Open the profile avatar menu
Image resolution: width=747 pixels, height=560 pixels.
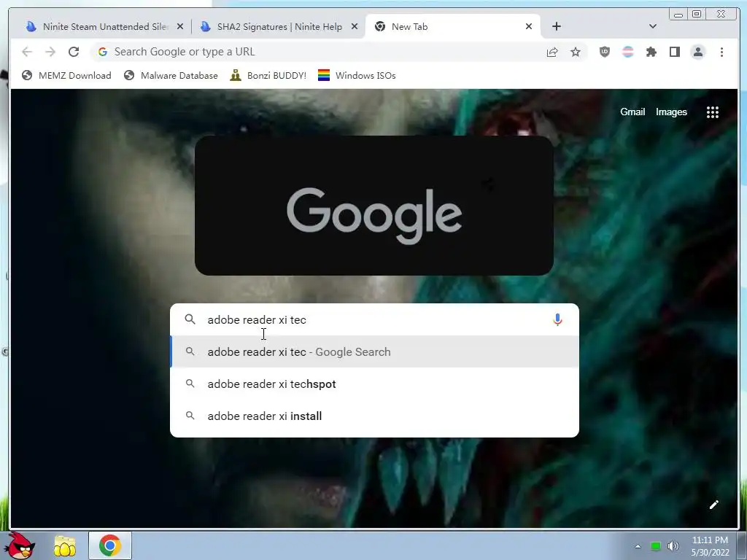698,52
